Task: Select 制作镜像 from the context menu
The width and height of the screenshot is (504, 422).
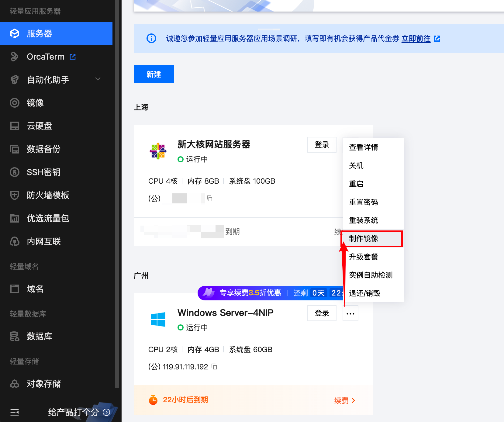Action: (x=364, y=239)
